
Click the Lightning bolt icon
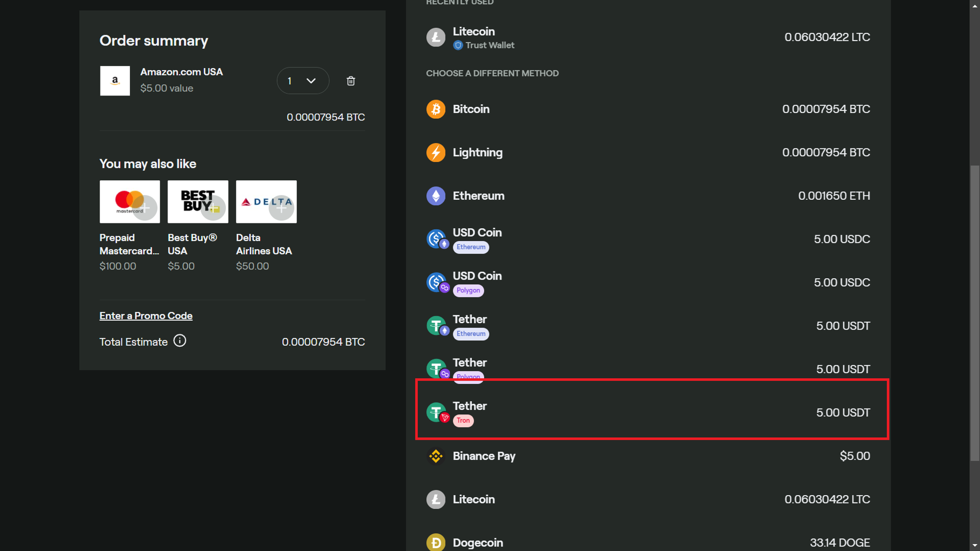(436, 153)
